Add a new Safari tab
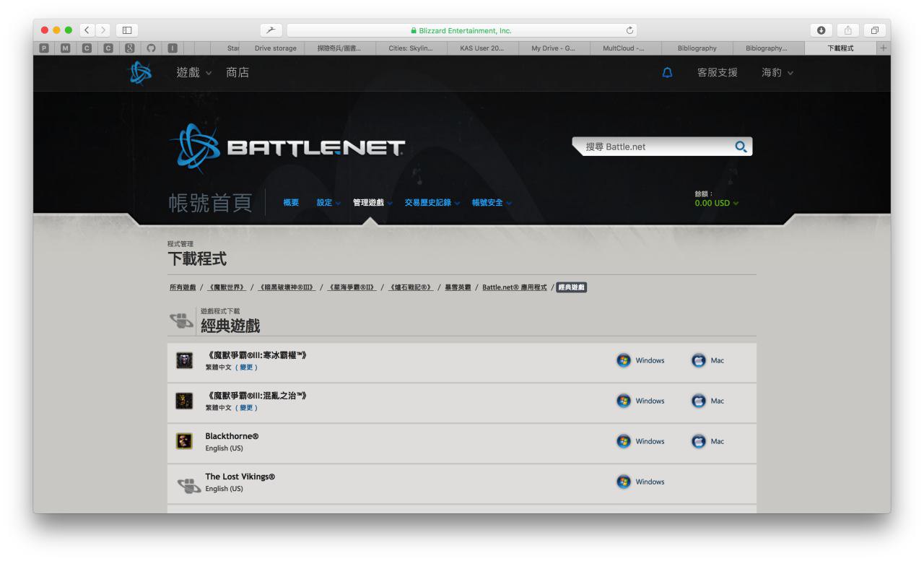Image resolution: width=924 pixels, height=561 pixels. (x=884, y=48)
